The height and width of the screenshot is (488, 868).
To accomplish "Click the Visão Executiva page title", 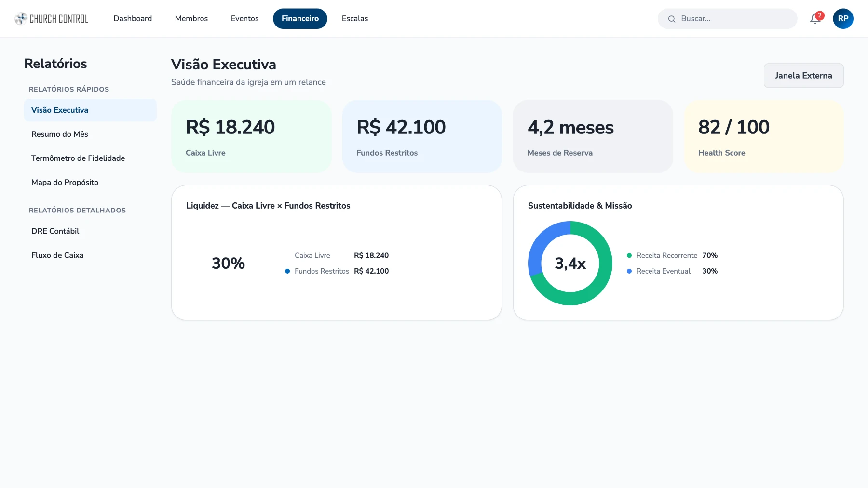I will pyautogui.click(x=224, y=65).
